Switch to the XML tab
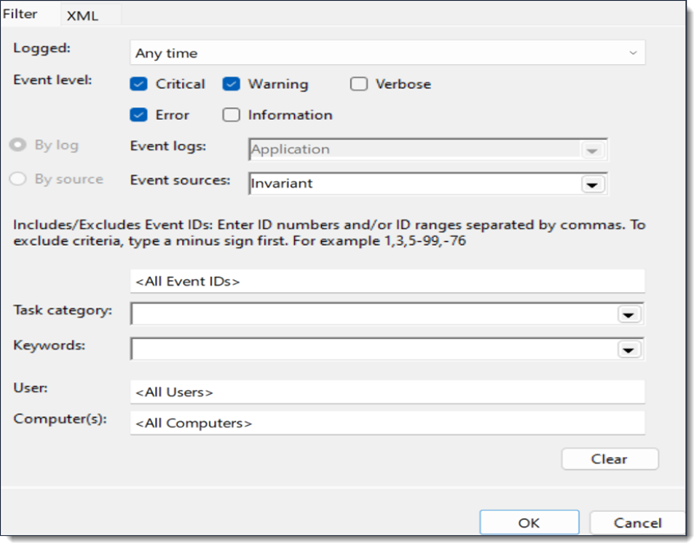 pyautogui.click(x=82, y=16)
